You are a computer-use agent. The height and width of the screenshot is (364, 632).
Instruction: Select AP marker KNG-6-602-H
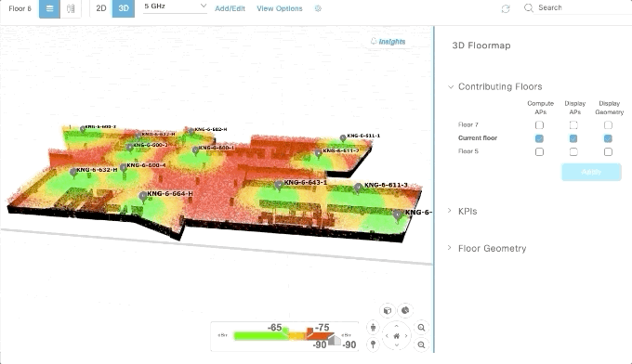[191, 131]
